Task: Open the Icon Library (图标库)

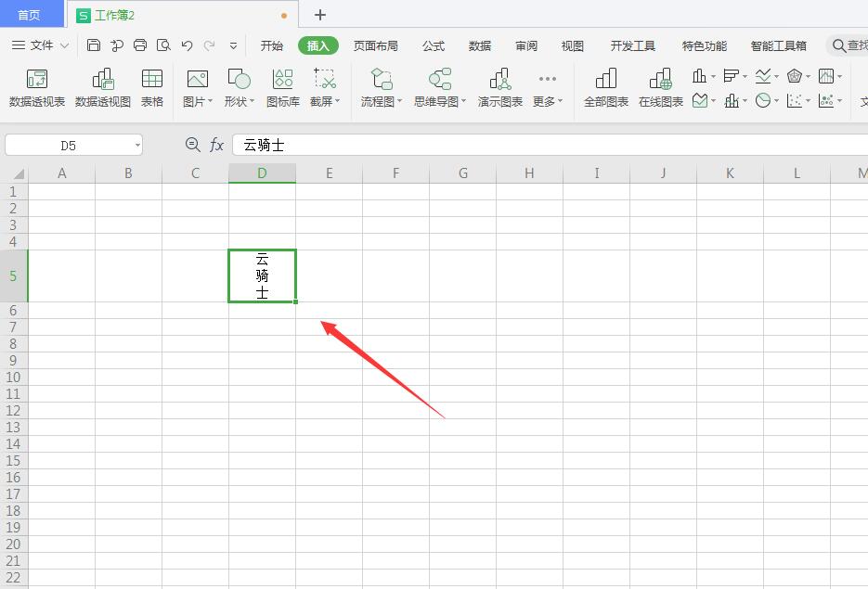Action: pyautogui.click(x=282, y=86)
